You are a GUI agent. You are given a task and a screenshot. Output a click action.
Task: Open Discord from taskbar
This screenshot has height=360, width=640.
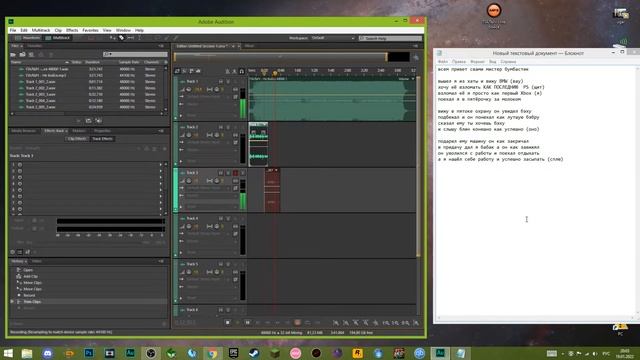tap(47, 353)
